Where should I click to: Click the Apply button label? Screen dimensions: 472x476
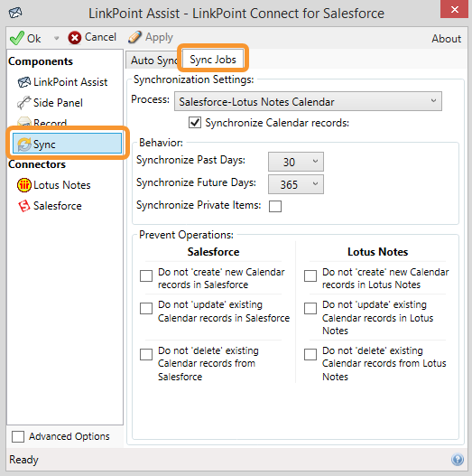[x=159, y=37]
